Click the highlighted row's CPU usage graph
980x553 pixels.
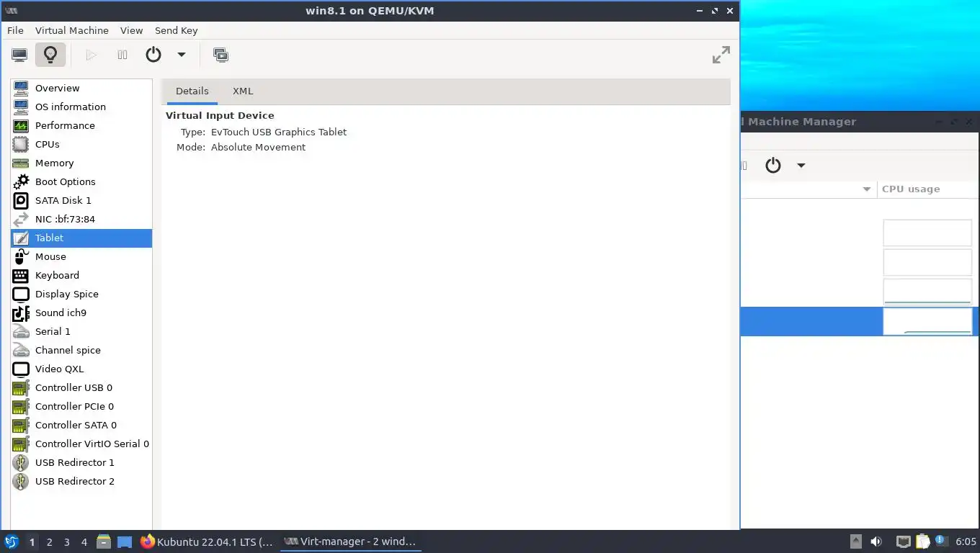coord(927,321)
